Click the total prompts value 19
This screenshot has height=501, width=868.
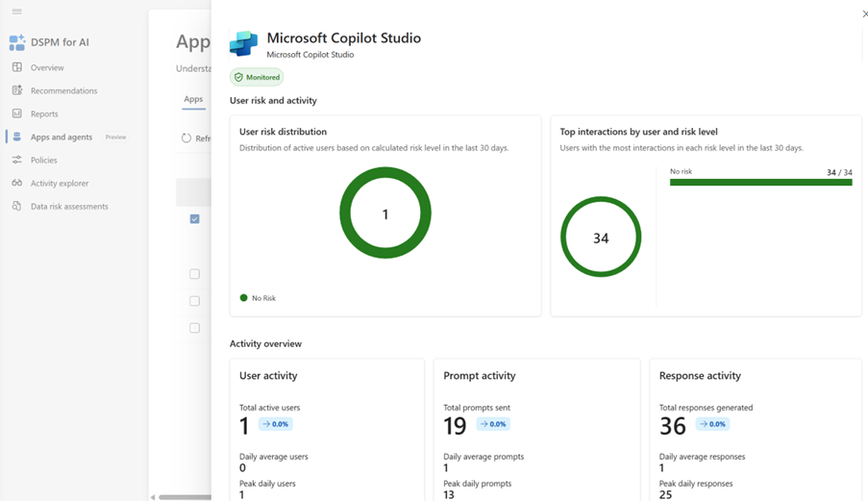pyautogui.click(x=455, y=426)
